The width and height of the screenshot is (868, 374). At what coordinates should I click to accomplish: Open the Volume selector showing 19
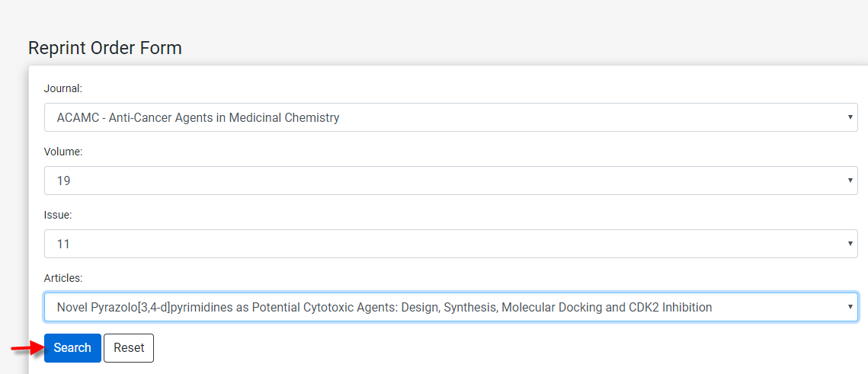point(451,181)
